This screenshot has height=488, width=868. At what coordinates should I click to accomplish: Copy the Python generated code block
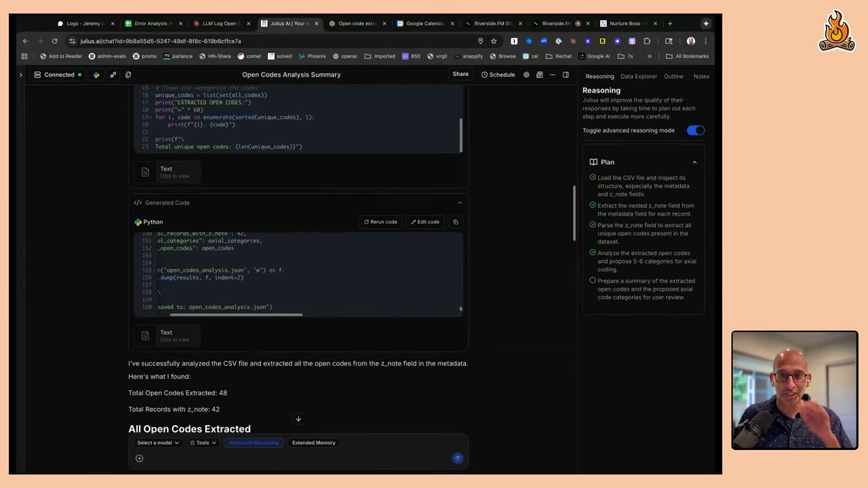click(x=456, y=222)
